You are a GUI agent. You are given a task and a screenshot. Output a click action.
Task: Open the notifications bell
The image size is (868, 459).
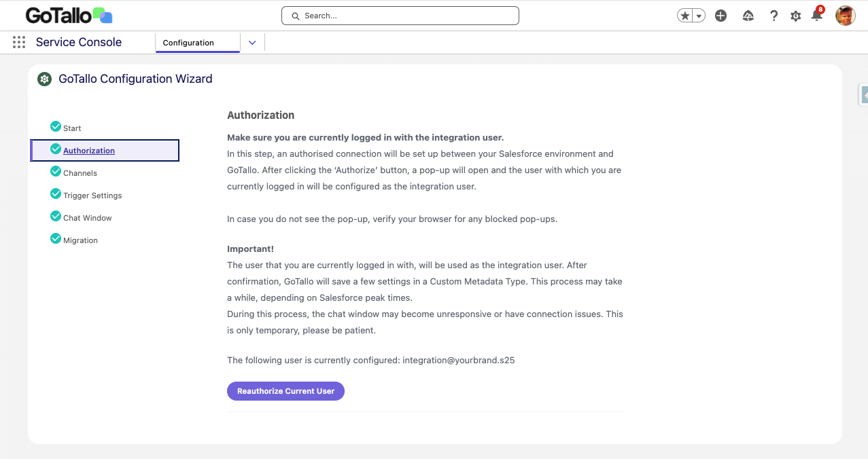click(816, 16)
